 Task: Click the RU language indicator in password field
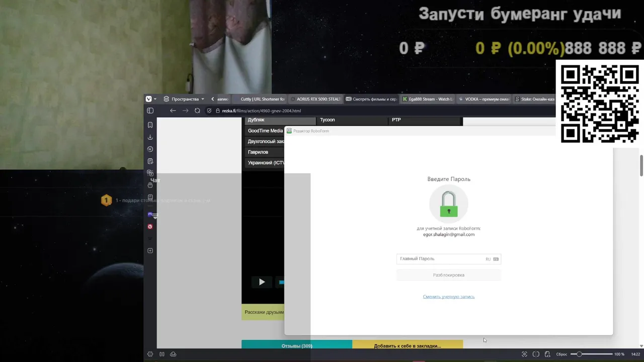pyautogui.click(x=488, y=259)
